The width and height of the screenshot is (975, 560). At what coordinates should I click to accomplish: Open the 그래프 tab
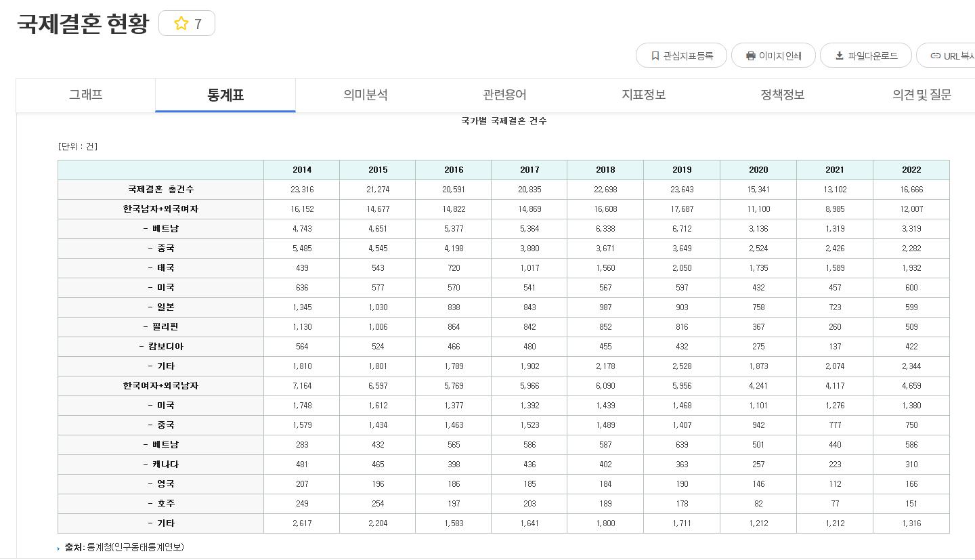85,95
